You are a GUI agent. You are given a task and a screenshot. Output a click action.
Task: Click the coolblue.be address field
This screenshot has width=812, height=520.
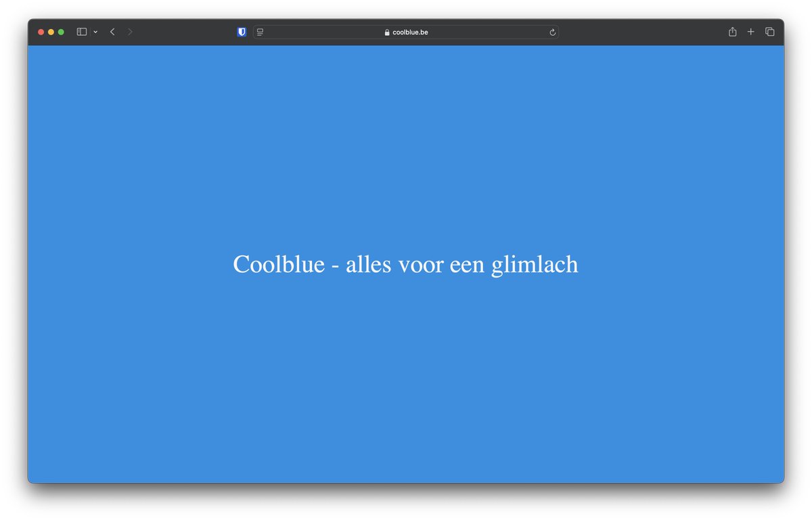coord(406,32)
